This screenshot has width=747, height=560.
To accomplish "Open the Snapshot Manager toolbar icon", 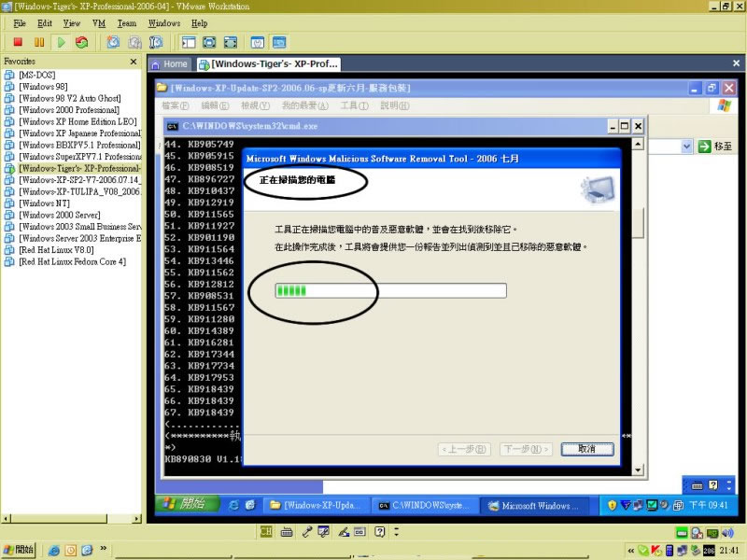I will pyautogui.click(x=156, y=42).
